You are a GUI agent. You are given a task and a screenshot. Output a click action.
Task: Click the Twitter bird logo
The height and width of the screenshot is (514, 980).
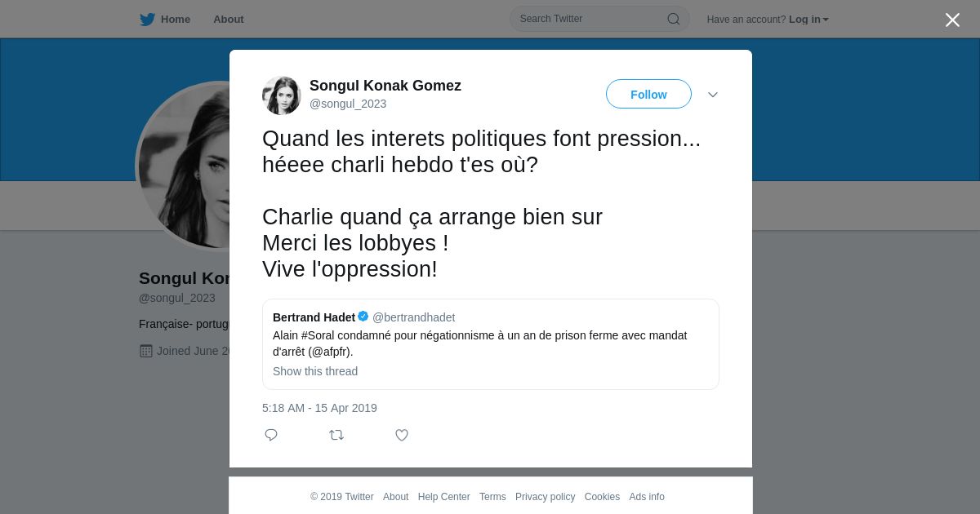click(147, 20)
